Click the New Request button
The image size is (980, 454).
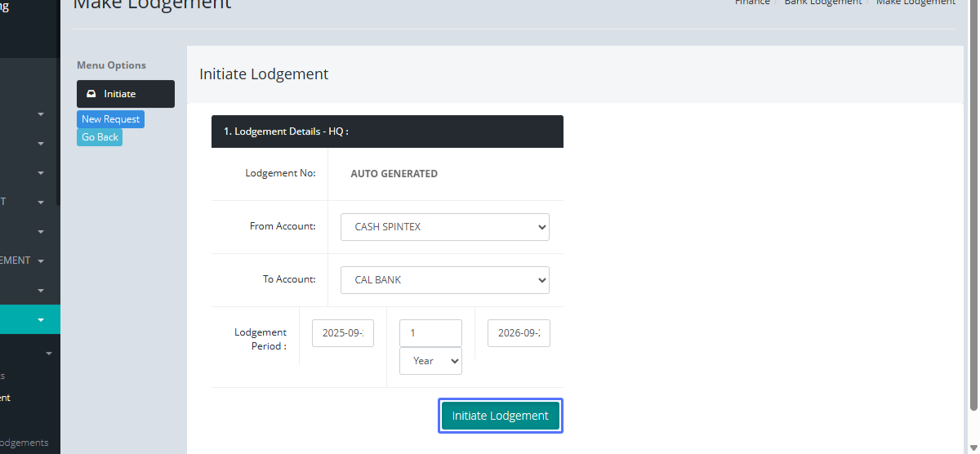pos(110,119)
